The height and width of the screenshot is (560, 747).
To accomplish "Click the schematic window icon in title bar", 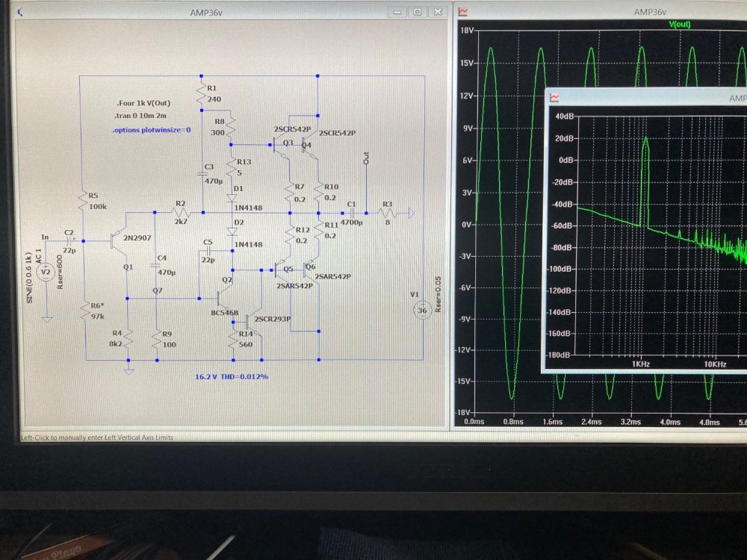I will [20, 12].
